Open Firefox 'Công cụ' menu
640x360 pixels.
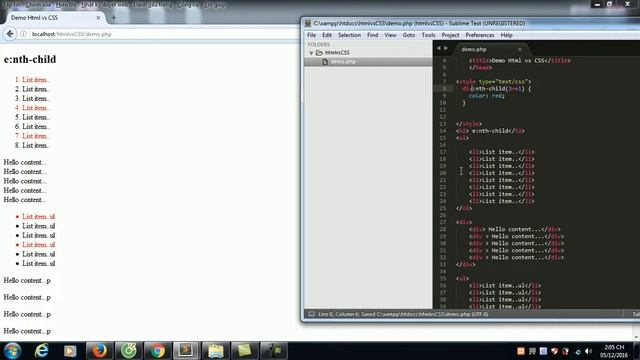click(188, 4)
